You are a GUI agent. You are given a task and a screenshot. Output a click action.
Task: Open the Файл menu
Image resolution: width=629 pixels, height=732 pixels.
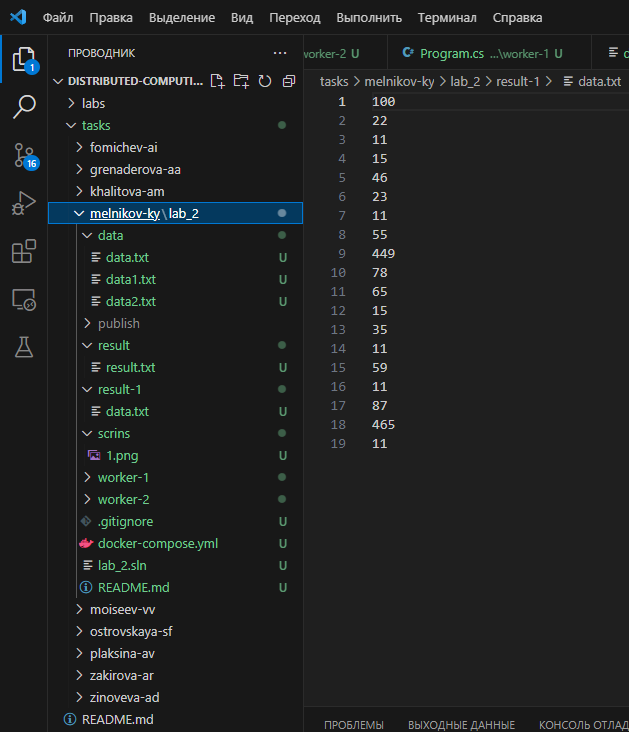[57, 18]
